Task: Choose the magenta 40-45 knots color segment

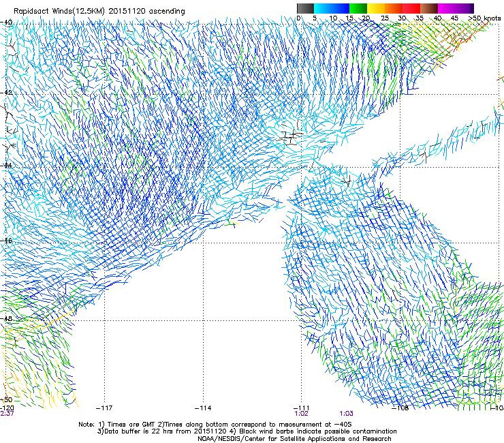Action: coord(447,8)
